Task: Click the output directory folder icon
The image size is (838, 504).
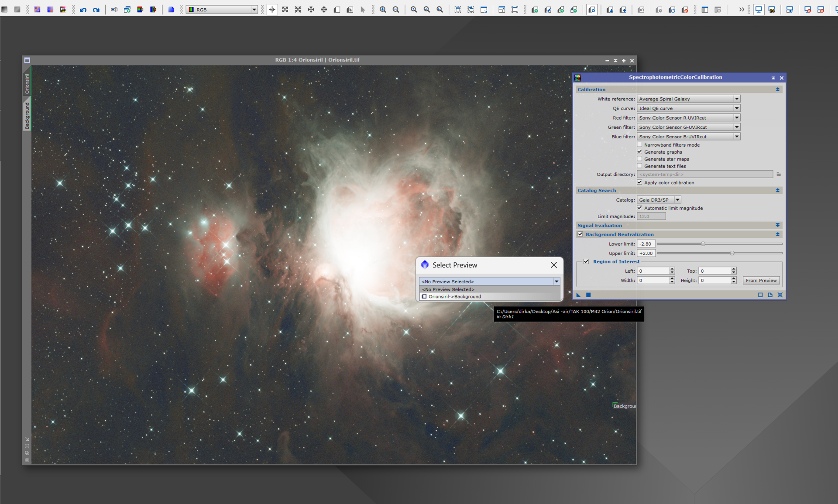Action: (x=779, y=174)
